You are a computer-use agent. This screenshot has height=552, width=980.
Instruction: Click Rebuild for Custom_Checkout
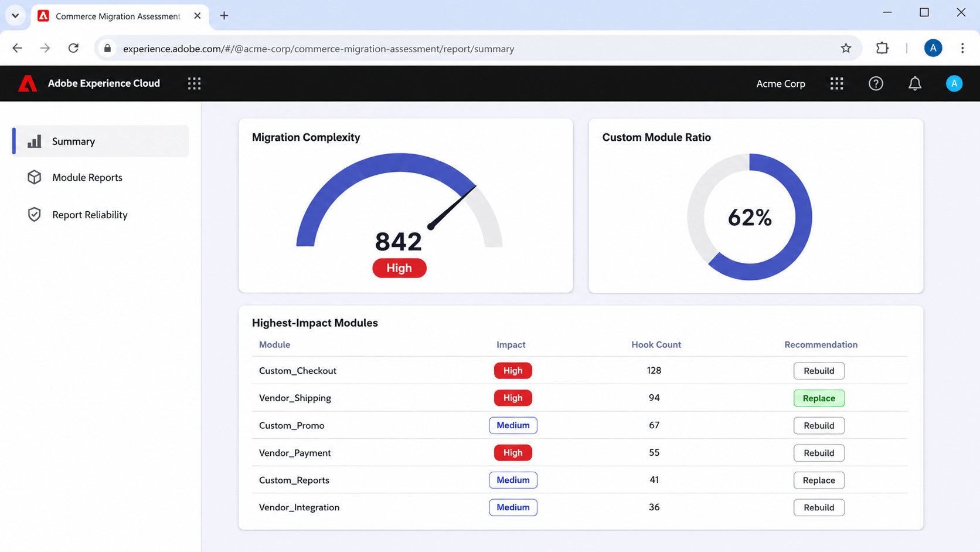coord(819,371)
